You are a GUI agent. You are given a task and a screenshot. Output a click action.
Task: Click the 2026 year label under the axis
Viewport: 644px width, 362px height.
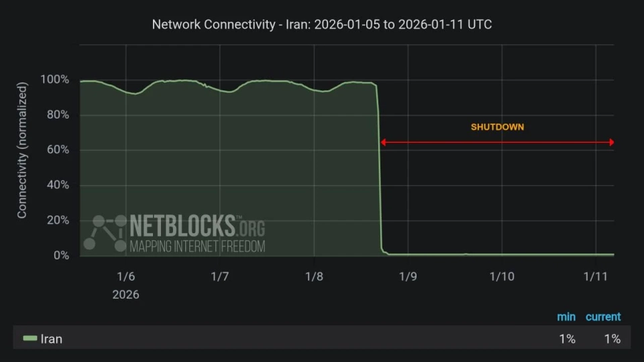(126, 294)
